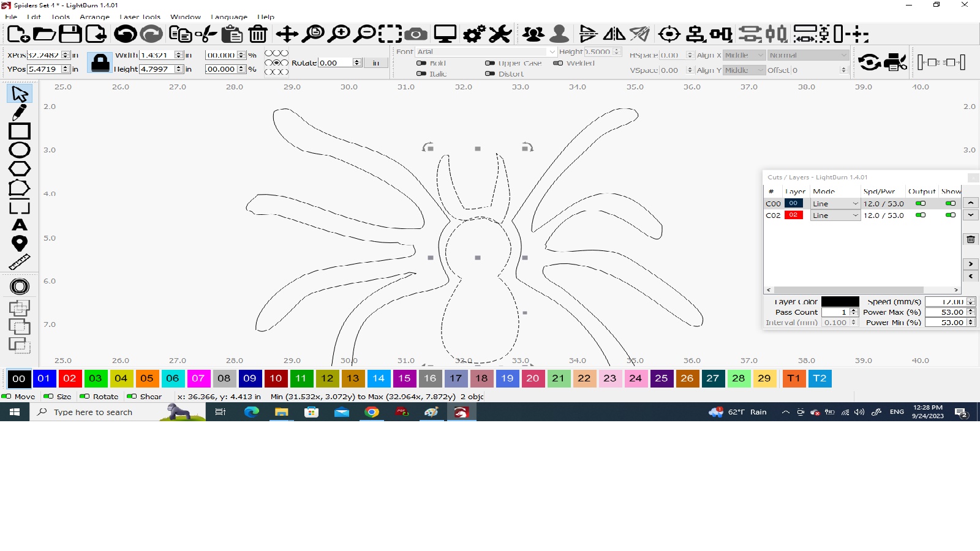Image resolution: width=980 pixels, height=551 pixels.
Task: Open Mode dropdown for layer C02
Action: coord(835,216)
